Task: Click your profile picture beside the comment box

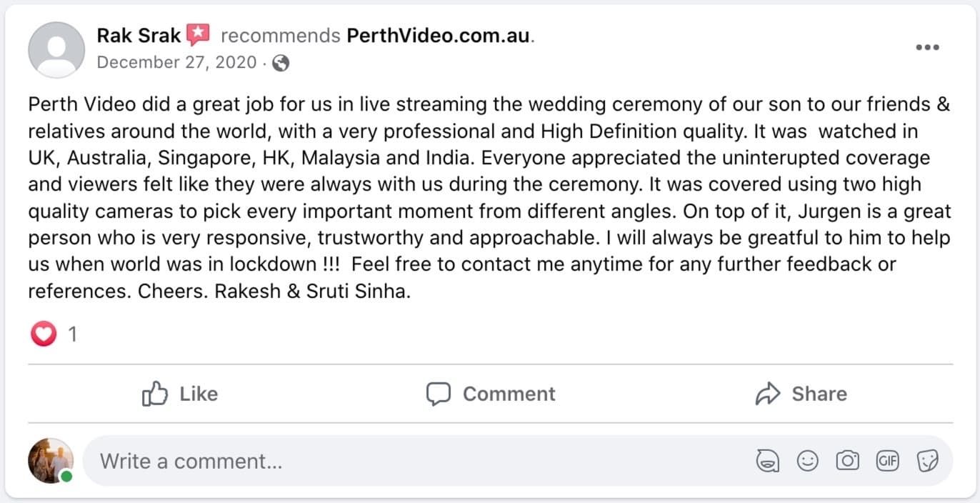Action: [51, 461]
